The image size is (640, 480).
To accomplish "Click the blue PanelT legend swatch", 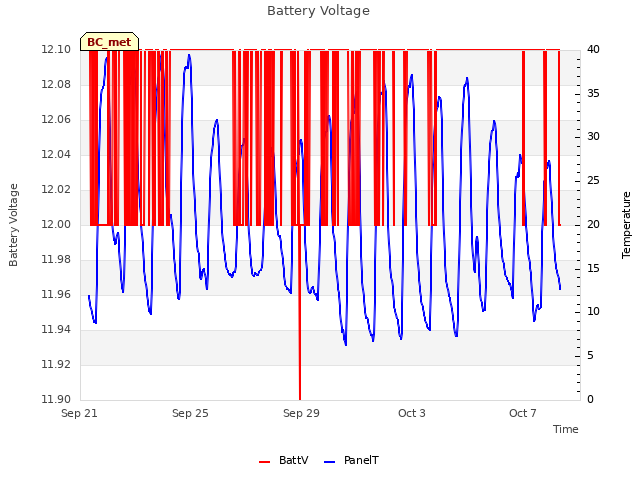I will coord(329,462).
